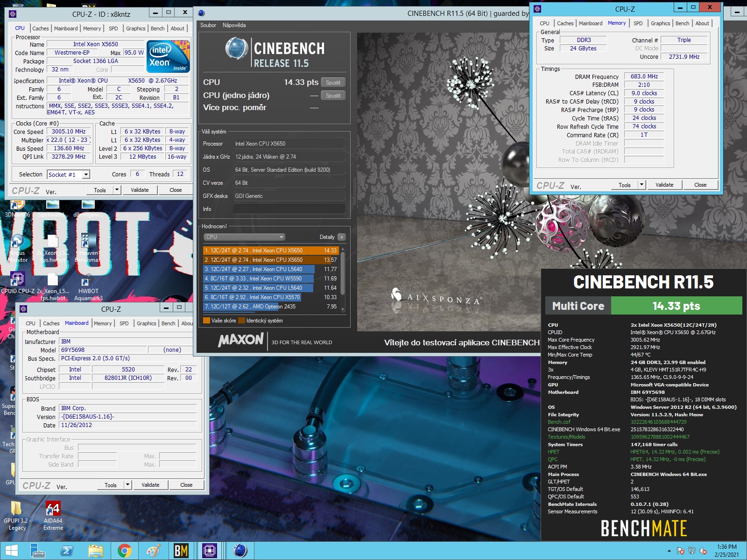747x560 pixels.
Task: Expand the Detaily arrow in Cinebench
Action: pyautogui.click(x=342, y=237)
